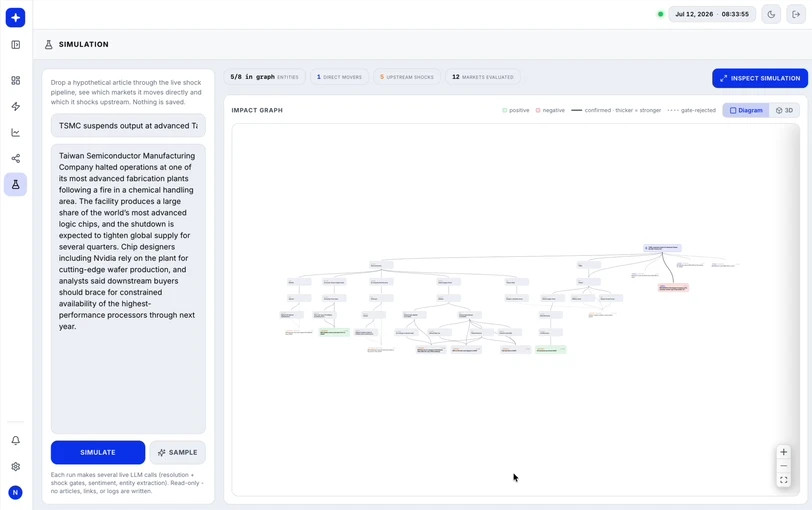
Task: Open the dashboard grid icon in sidebar
Action: [x=16, y=80]
